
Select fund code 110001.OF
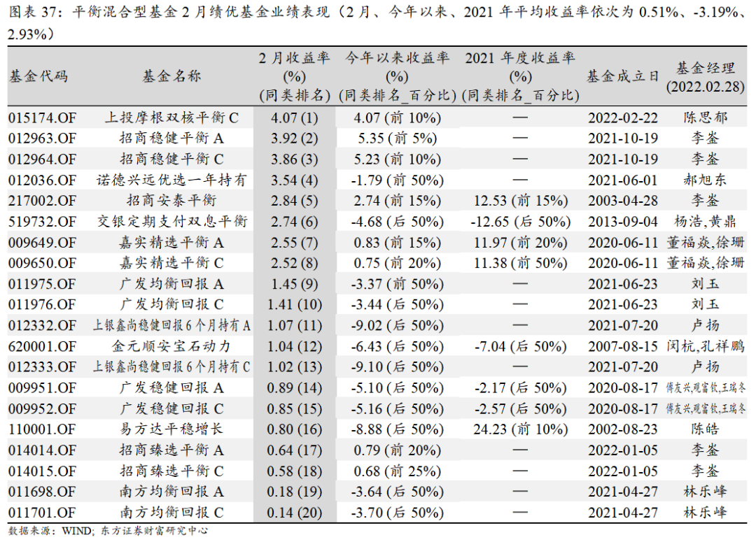click(x=42, y=429)
